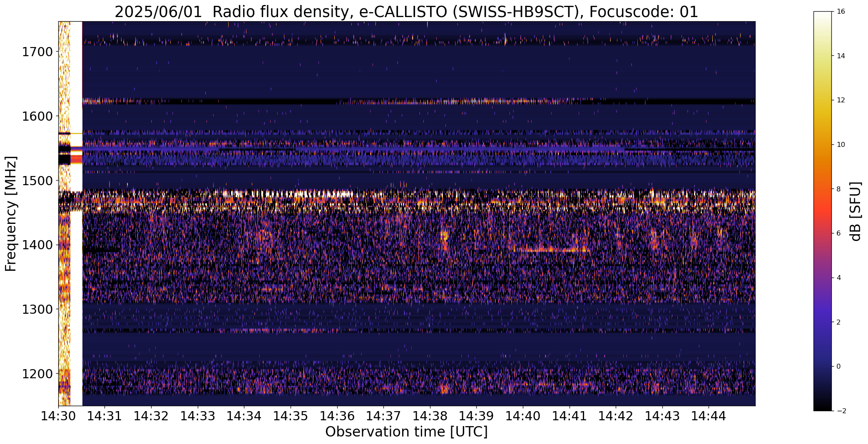Screen dimensions: 868x444
Task: Click the 14:43 time tick label
Action: 662,416
